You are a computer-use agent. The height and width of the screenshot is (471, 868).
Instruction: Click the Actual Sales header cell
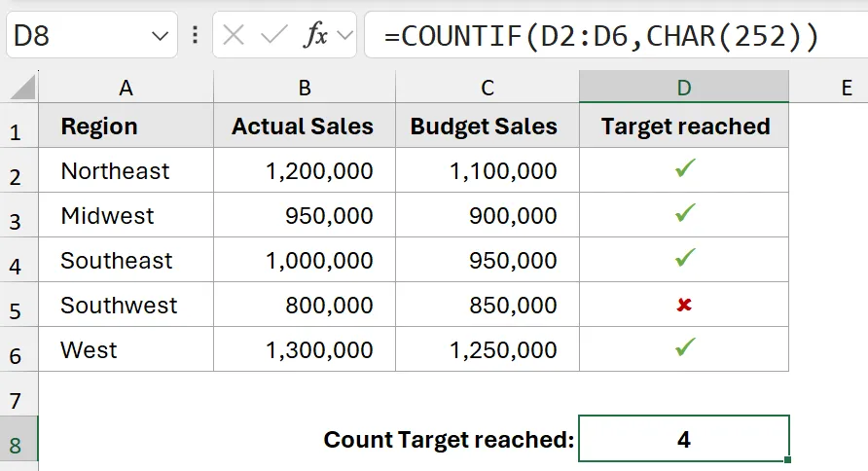point(305,126)
